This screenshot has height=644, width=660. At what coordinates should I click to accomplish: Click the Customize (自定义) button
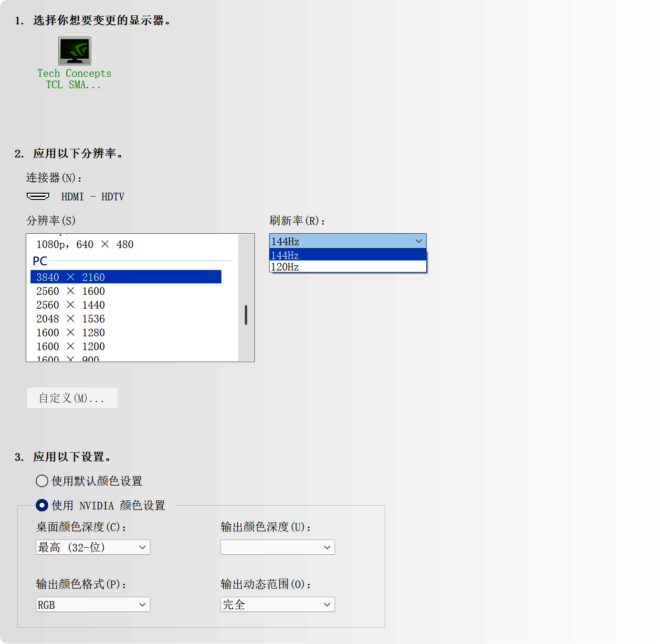point(72,398)
